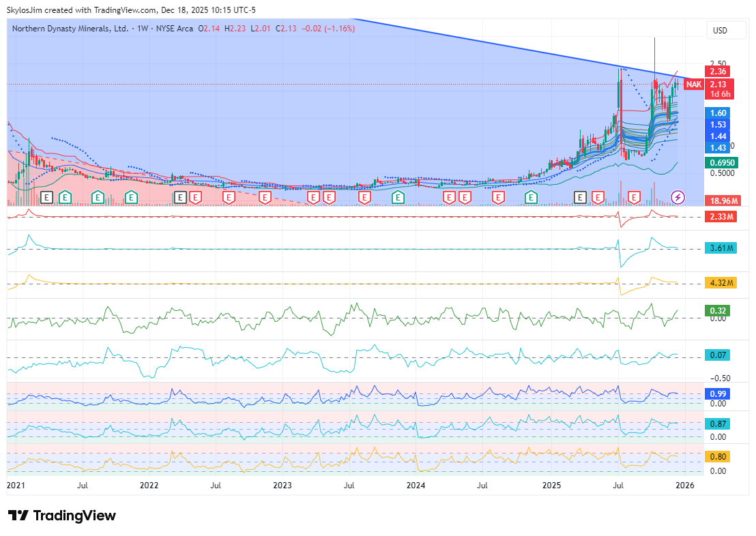This screenshot has height=536, width=756.
Task: Click the current price label 2.13
Action: [718, 85]
